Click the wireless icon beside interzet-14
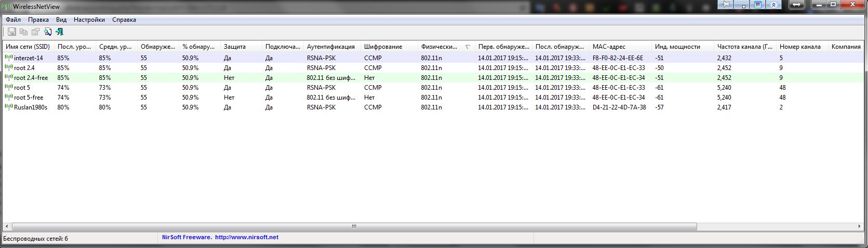Image resolution: width=868 pixels, height=248 pixels. 9,58
